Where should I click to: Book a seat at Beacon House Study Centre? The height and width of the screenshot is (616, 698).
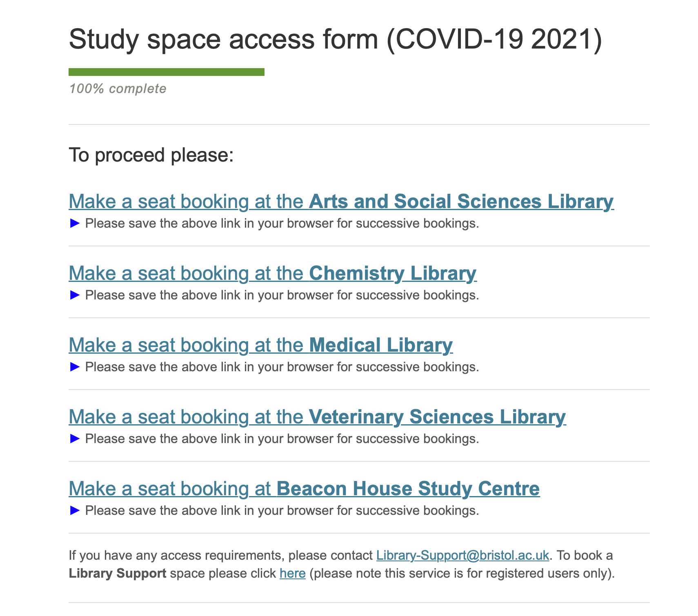tap(304, 489)
